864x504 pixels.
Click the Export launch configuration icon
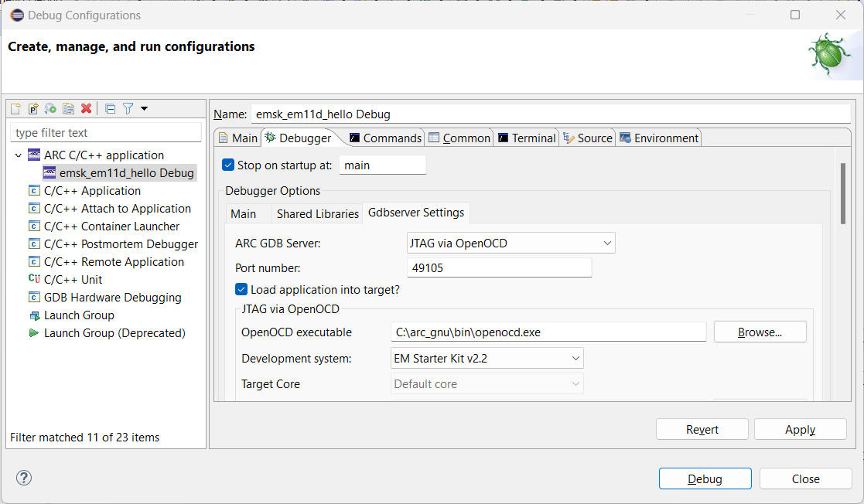pos(51,108)
